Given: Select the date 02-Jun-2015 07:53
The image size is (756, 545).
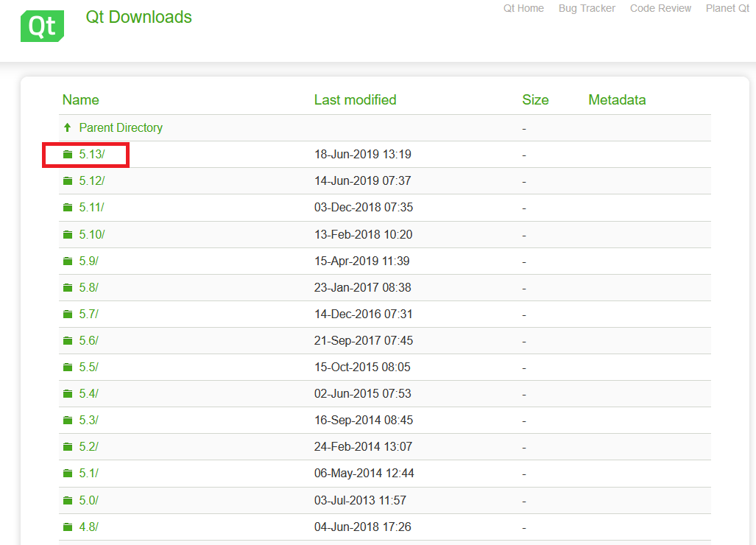Looking at the screenshot, I should [363, 393].
